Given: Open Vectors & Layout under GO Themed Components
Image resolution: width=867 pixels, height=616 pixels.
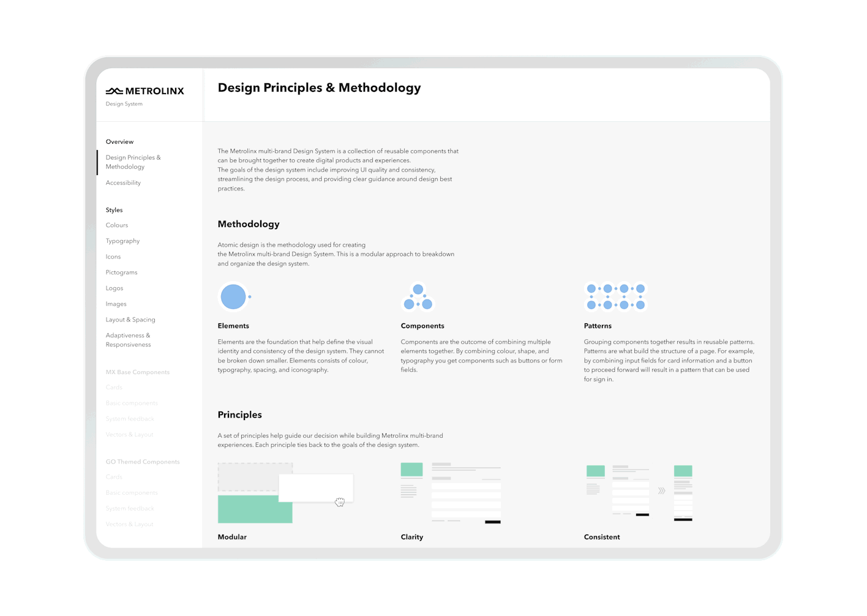Looking at the screenshot, I should click(x=129, y=525).
